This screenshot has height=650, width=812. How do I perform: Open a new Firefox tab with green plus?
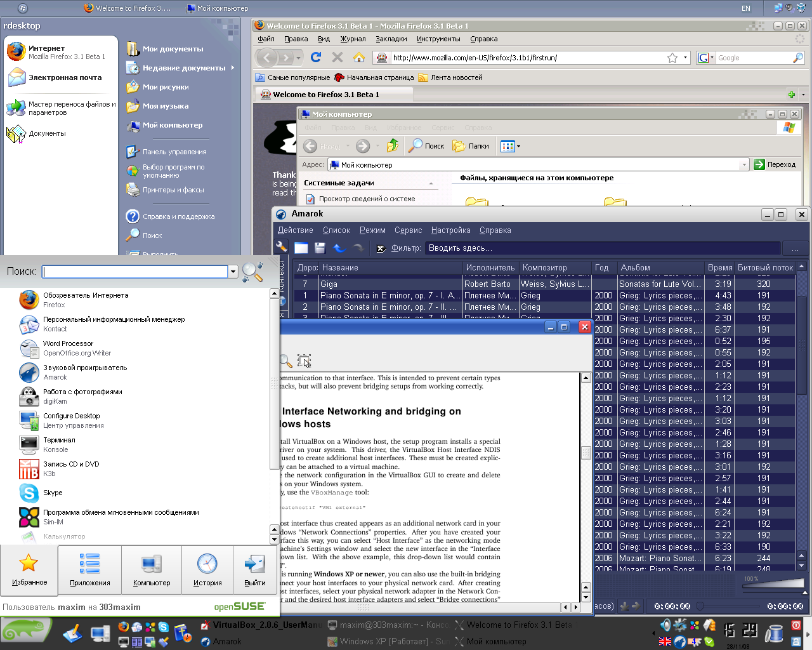[x=792, y=95]
